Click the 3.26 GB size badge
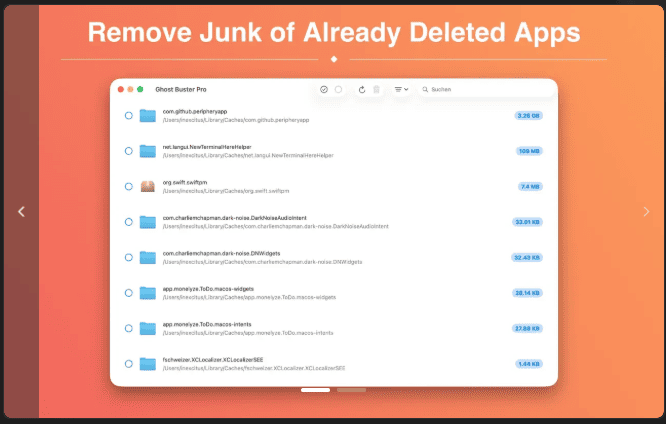Screen dimensions: 666x424 click(x=528, y=116)
